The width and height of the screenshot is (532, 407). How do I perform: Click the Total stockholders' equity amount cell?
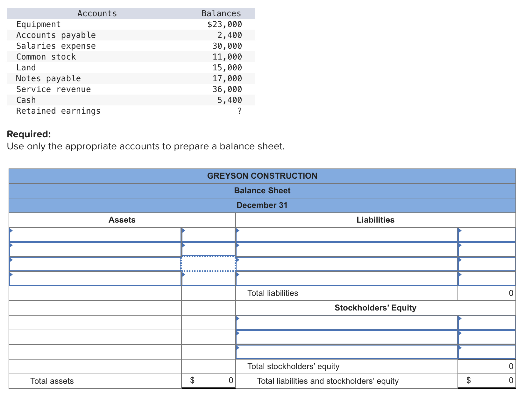pyautogui.click(x=486, y=366)
